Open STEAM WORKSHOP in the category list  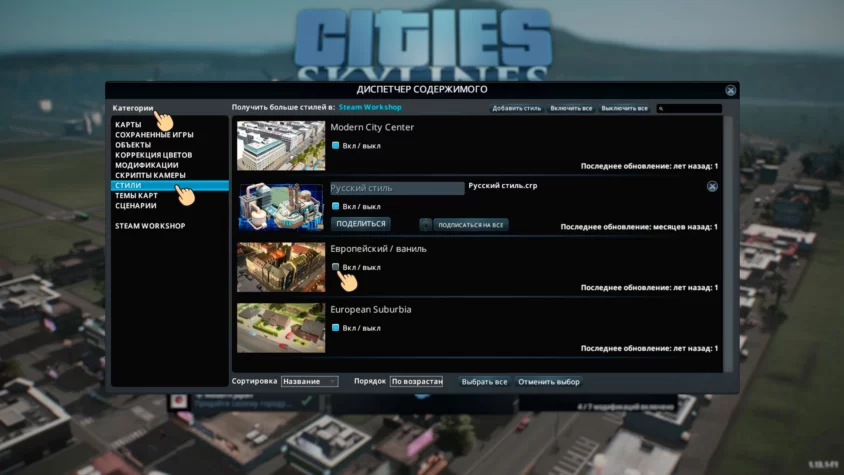[x=150, y=226]
